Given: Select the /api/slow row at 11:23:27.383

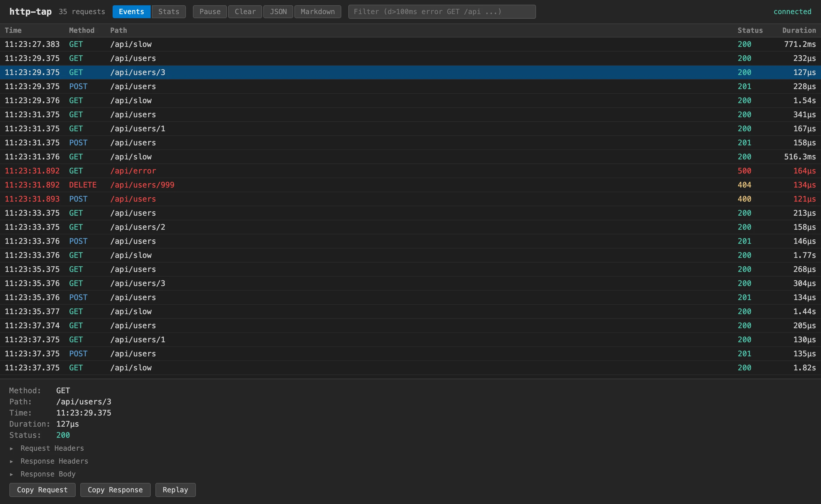Looking at the screenshot, I should pos(410,44).
